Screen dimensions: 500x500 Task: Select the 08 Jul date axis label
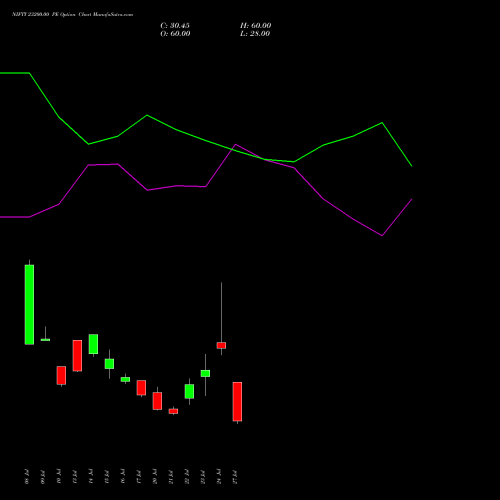pos(27,477)
